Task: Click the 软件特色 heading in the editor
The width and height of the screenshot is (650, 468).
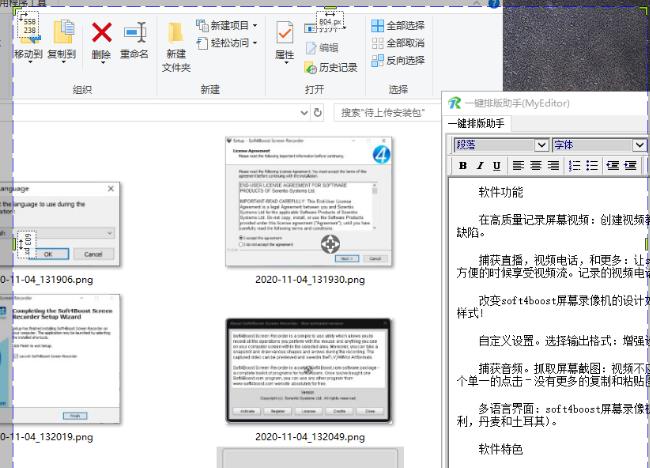Action: (501, 449)
